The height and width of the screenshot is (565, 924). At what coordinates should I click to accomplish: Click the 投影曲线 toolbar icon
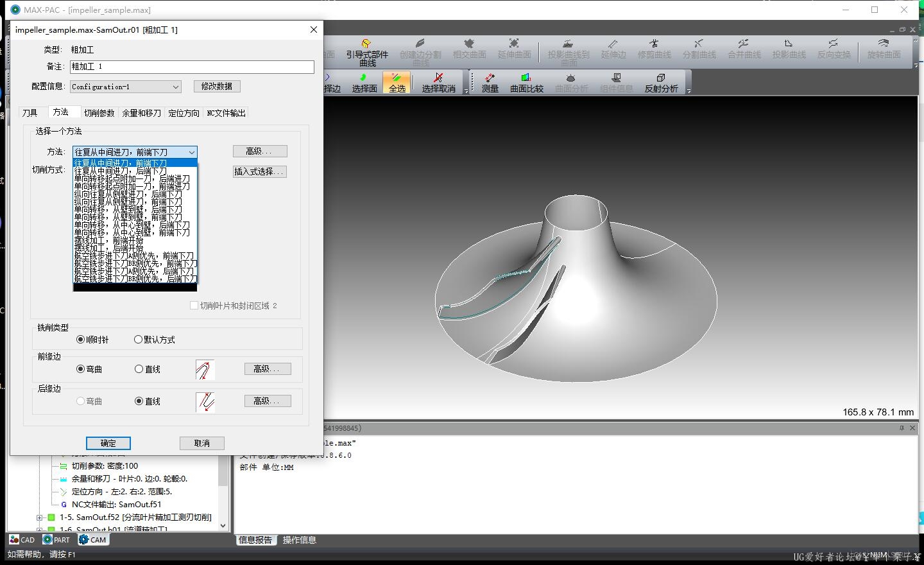point(789,49)
